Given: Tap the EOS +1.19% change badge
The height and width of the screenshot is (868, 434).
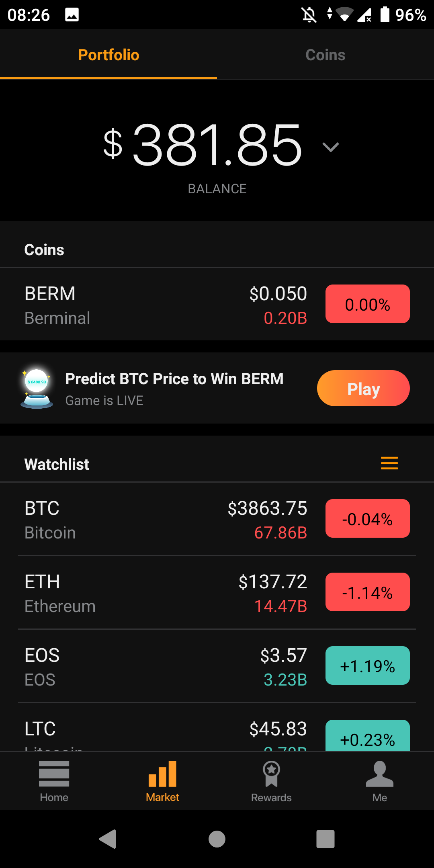Looking at the screenshot, I should [x=367, y=666].
